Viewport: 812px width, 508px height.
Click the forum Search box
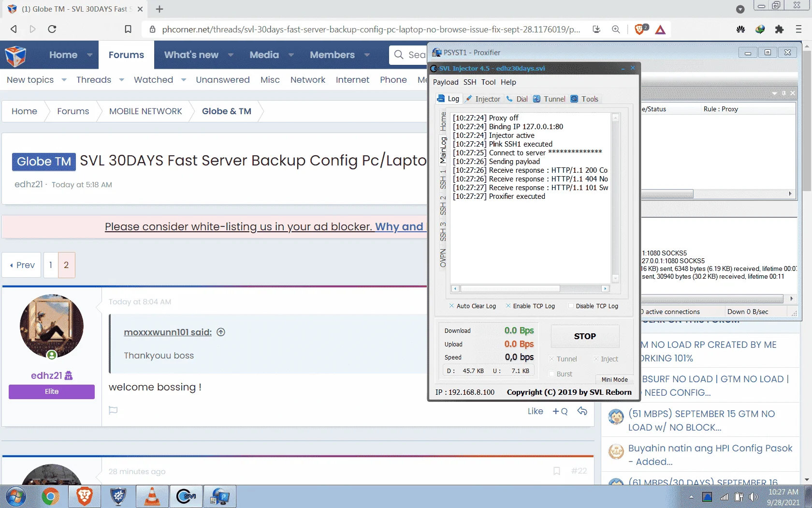click(408, 55)
